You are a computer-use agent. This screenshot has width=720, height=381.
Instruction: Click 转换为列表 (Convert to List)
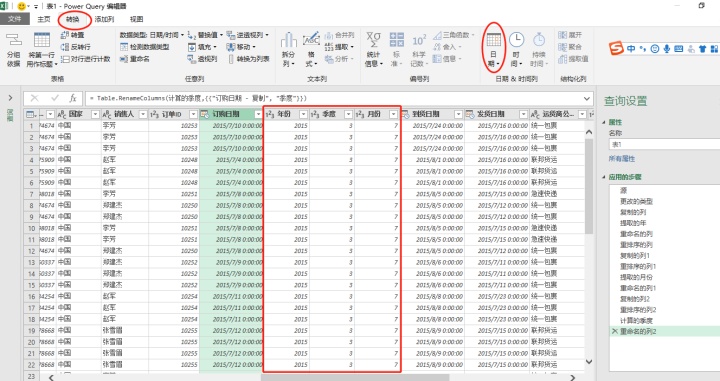(x=249, y=59)
